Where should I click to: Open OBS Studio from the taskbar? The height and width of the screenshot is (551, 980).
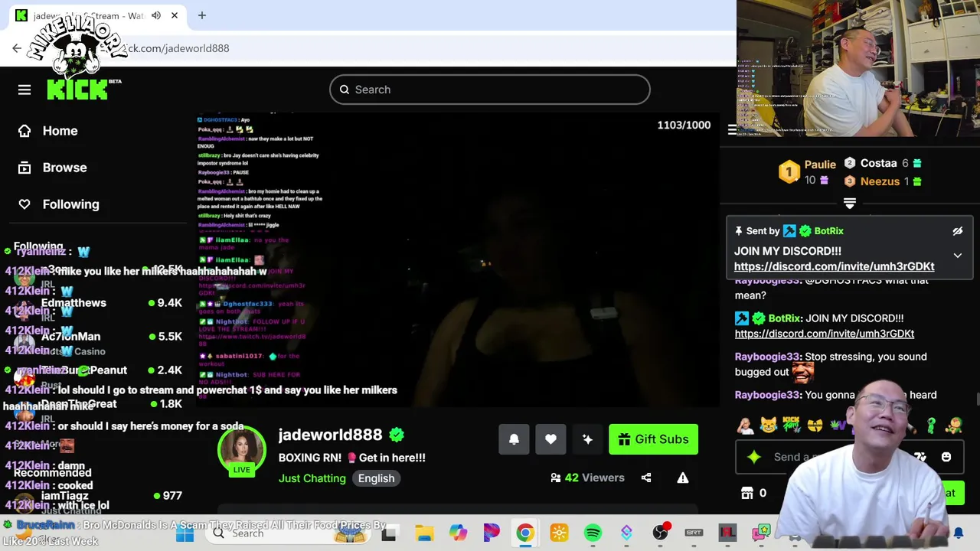pos(660,533)
